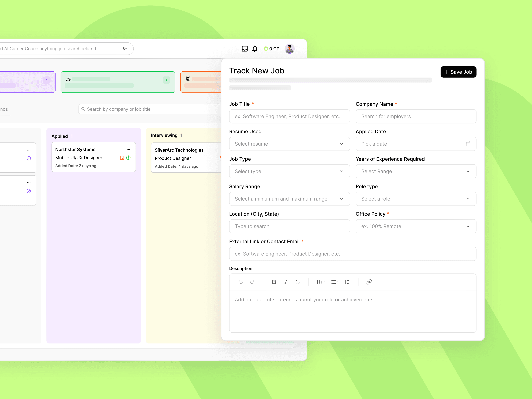
Task: Open Northstar Systems card three-dot menu
Action: coord(129,150)
